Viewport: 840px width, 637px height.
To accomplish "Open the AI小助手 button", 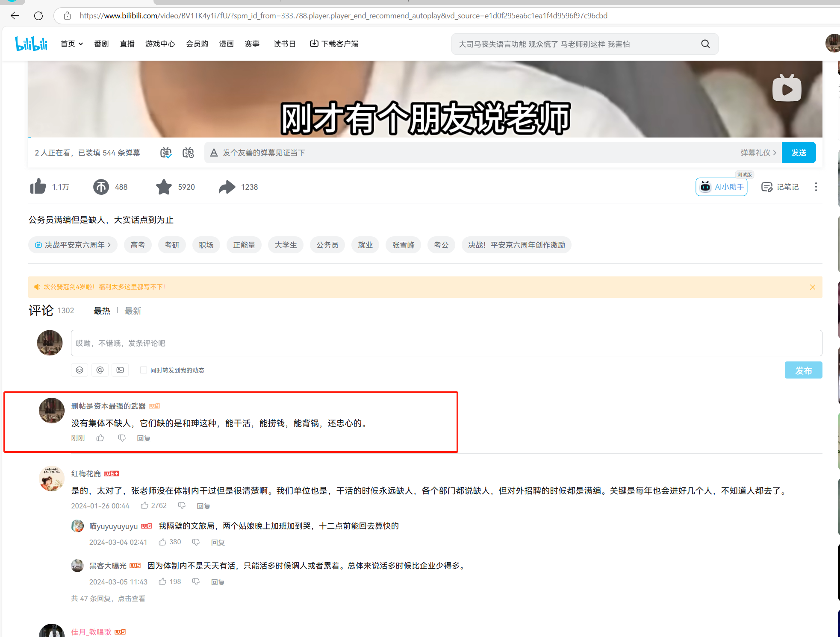I will pos(722,187).
